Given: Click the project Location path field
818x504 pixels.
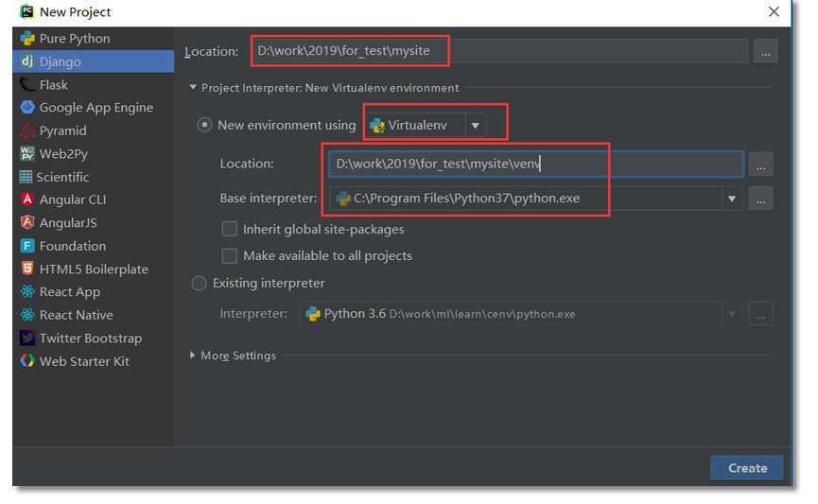Looking at the screenshot, I should 500,51.
